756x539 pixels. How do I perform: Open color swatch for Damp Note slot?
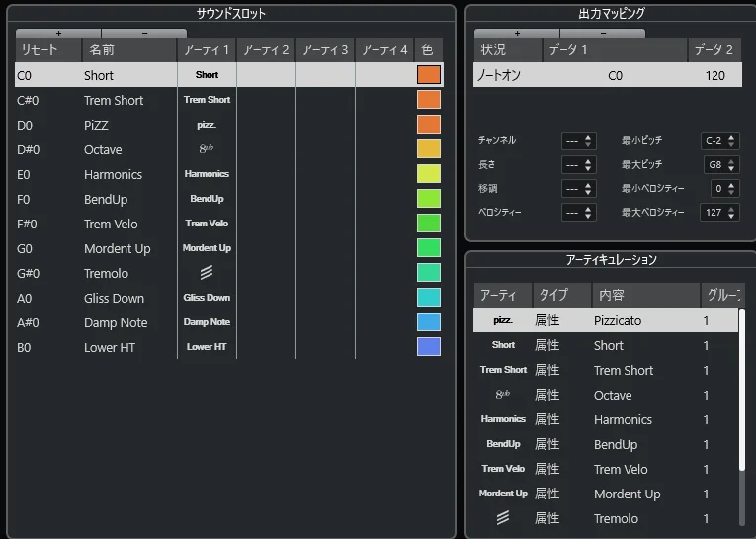pyautogui.click(x=429, y=322)
